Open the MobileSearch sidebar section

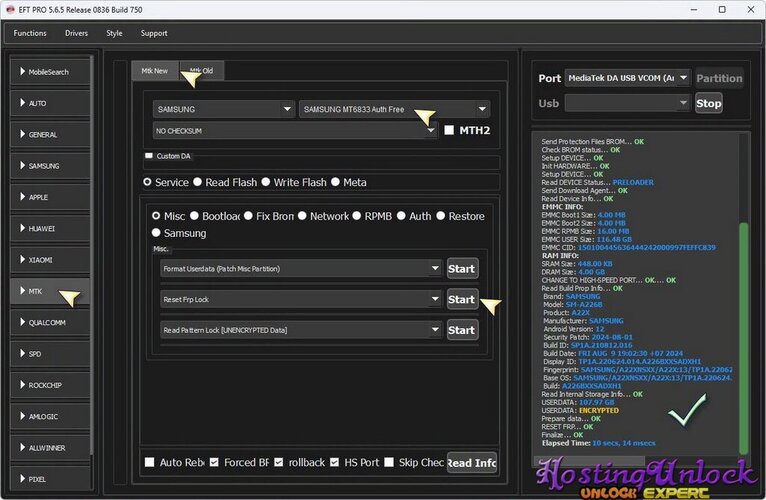click(x=50, y=72)
